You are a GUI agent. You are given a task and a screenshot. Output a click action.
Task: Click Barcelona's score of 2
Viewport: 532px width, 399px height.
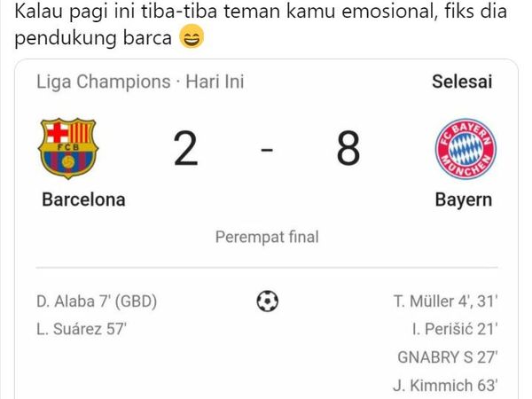point(185,149)
